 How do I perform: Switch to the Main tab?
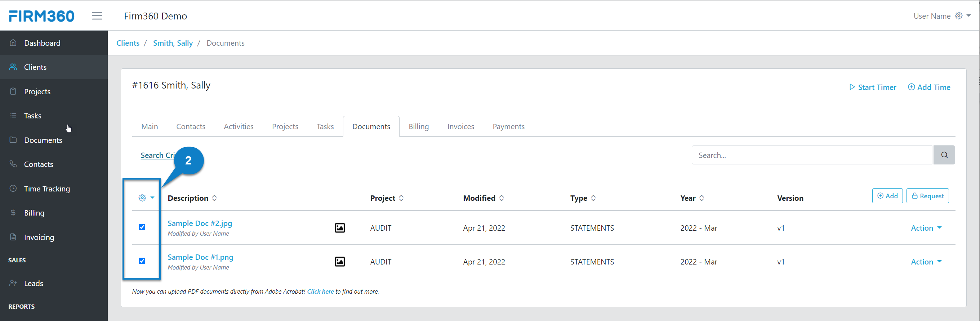click(x=150, y=127)
